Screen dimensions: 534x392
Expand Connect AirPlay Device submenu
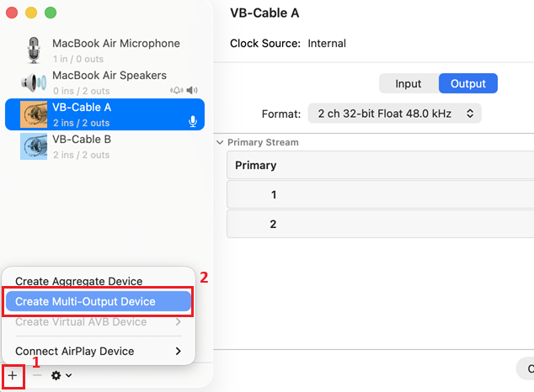click(98, 351)
